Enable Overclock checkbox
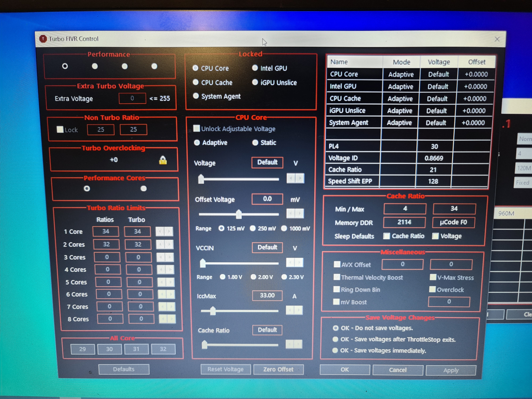The image size is (532, 399). tap(432, 289)
